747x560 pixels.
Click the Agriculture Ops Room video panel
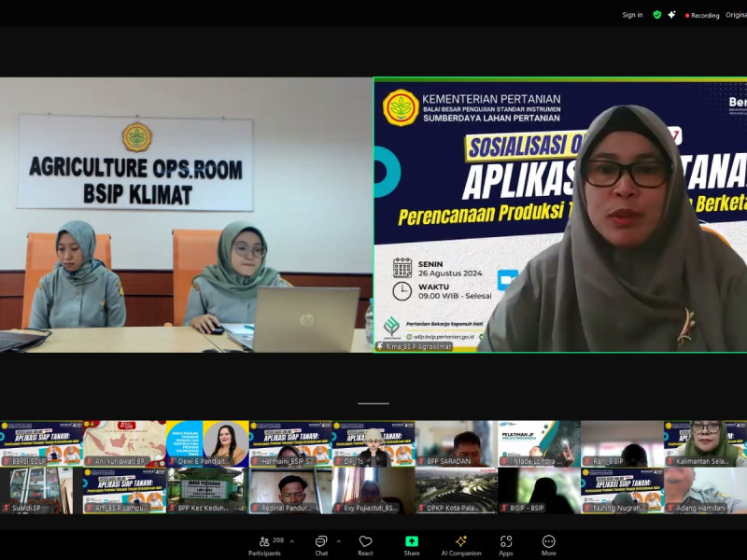pyautogui.click(x=186, y=215)
